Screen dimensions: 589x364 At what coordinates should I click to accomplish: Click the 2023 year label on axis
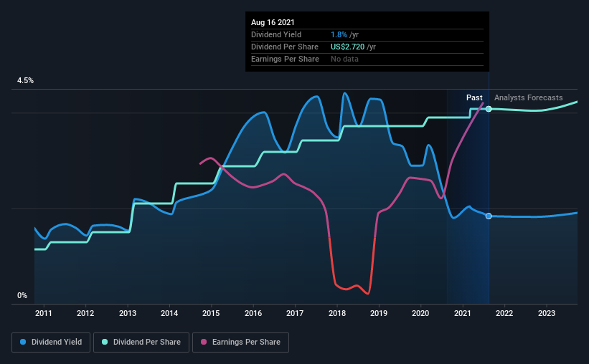tap(547, 313)
